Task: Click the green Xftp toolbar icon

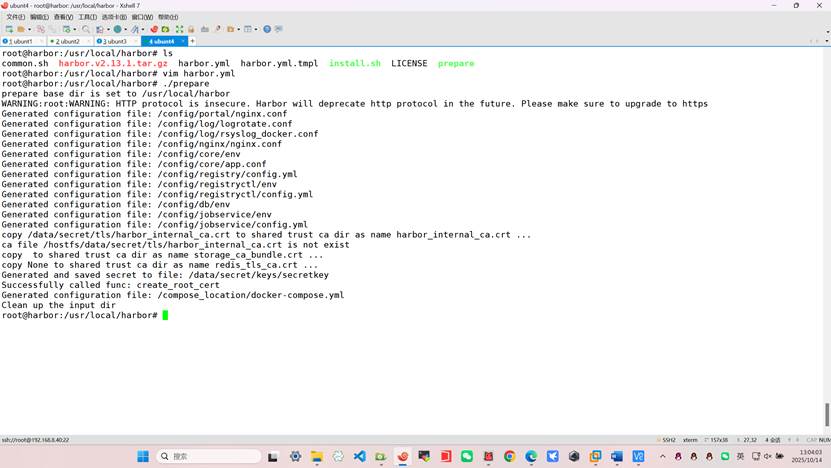Action: pos(166,29)
